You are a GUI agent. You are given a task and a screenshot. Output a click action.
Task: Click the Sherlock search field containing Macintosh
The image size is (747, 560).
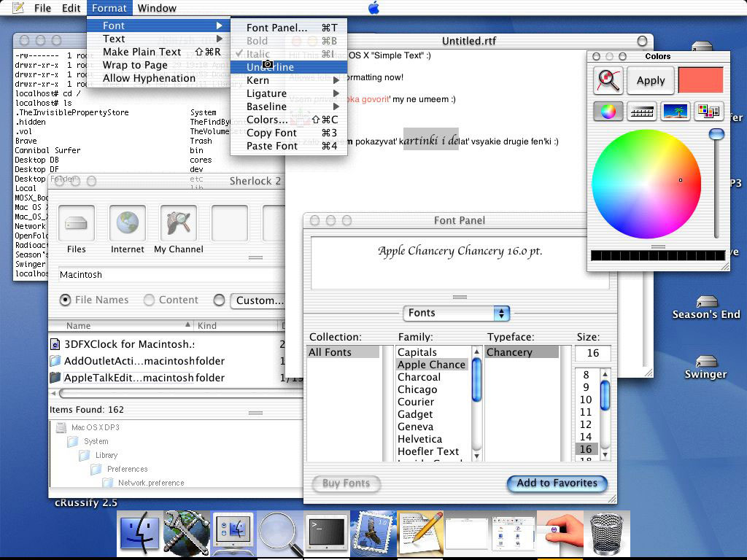[x=171, y=275]
